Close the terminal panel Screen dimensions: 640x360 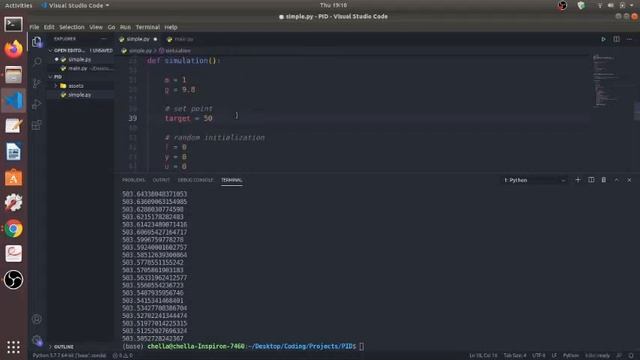tap(629, 180)
